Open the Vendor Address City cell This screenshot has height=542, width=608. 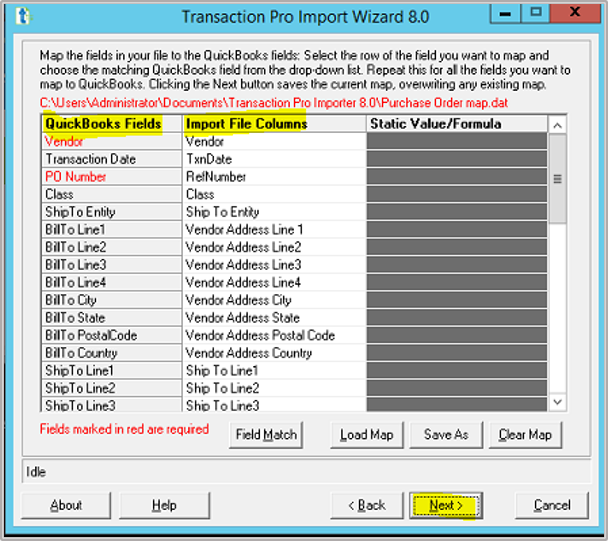[x=274, y=300]
